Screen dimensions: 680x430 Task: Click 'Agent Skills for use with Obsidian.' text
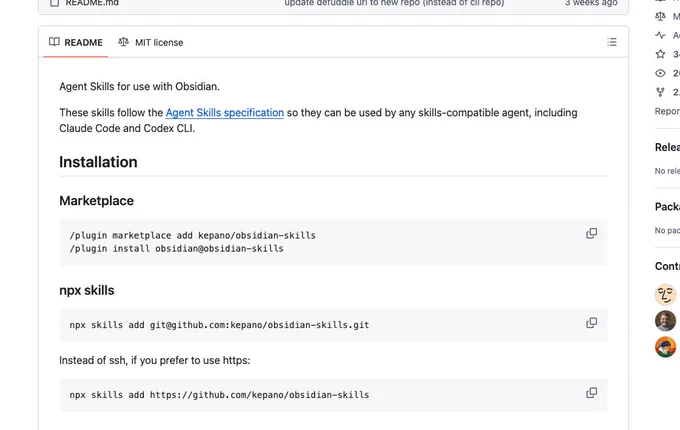point(140,87)
